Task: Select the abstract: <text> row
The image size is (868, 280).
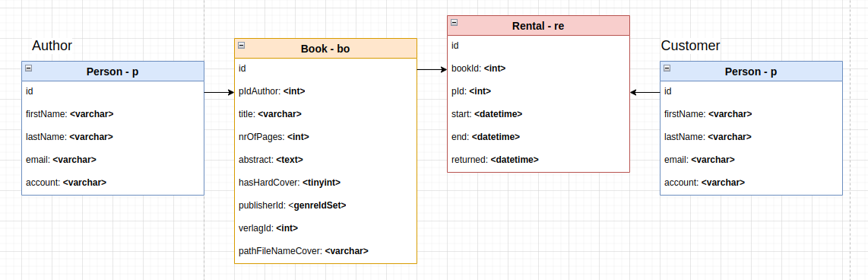Action: click(x=325, y=160)
